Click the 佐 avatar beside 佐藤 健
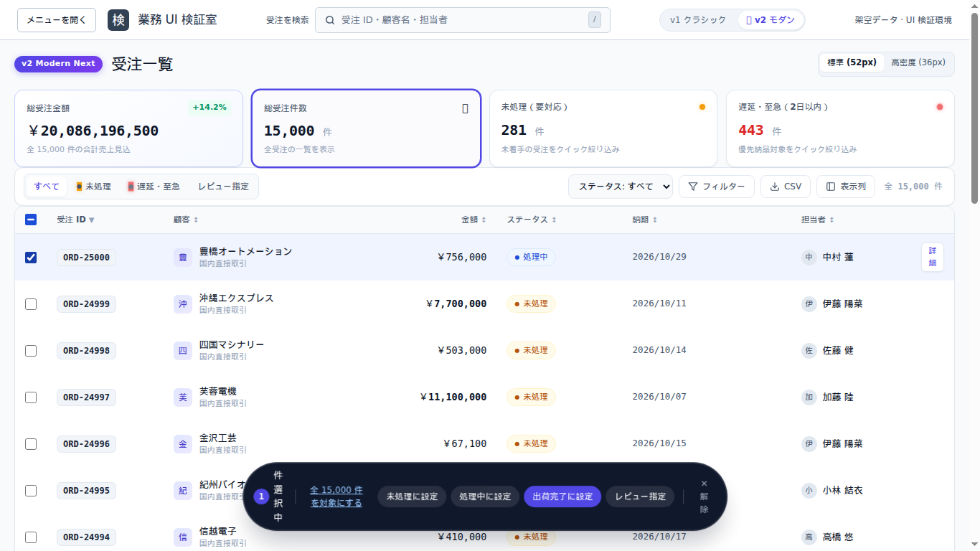980x551 pixels. (809, 351)
